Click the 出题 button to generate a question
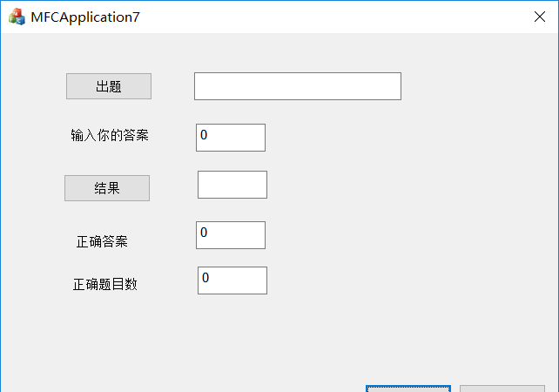 [x=109, y=86]
